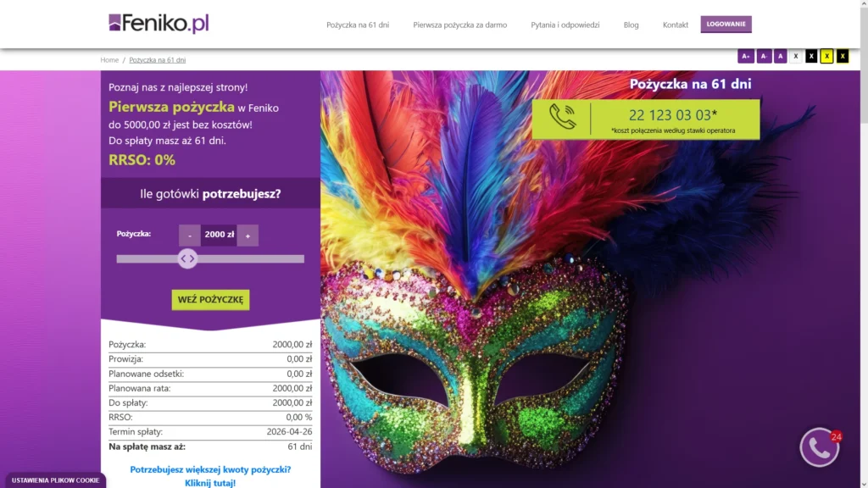This screenshot has height=488, width=868.
Task: Decrease loan amount with minus button
Action: [189, 236]
